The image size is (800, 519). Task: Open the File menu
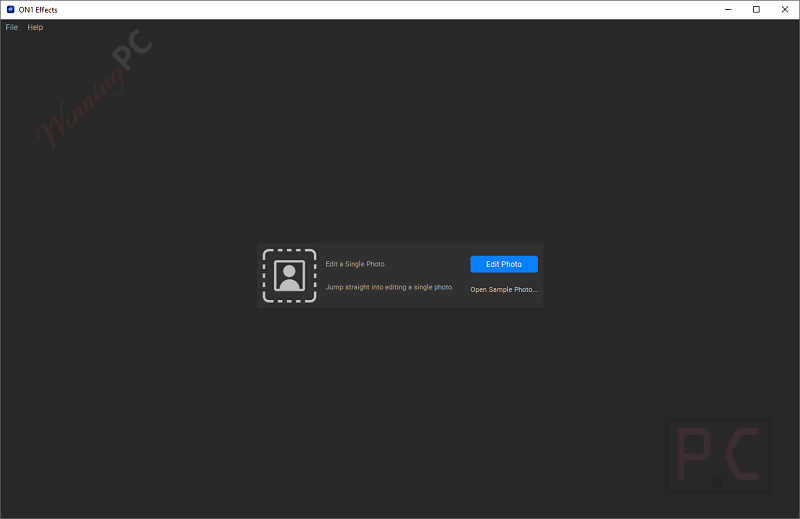pos(11,27)
